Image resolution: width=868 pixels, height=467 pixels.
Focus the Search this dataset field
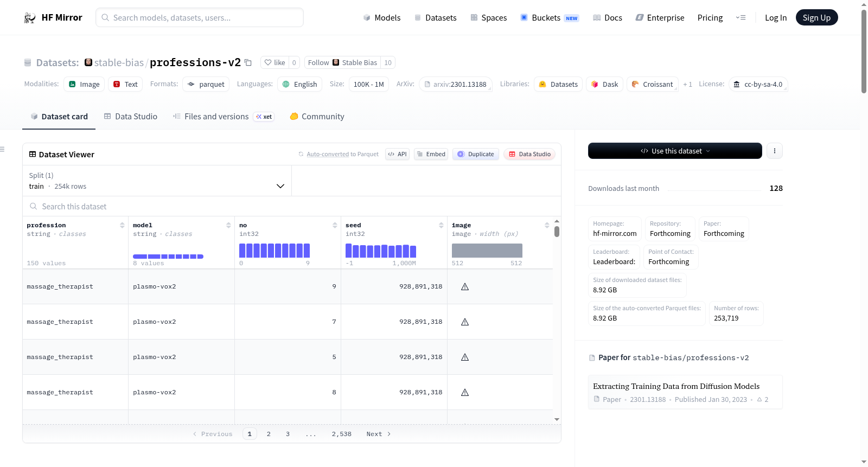292,206
